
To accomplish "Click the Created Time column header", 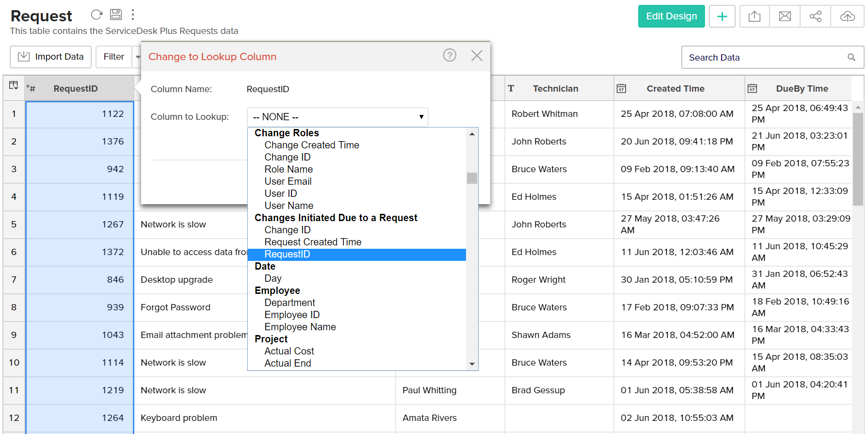I will 675,89.
